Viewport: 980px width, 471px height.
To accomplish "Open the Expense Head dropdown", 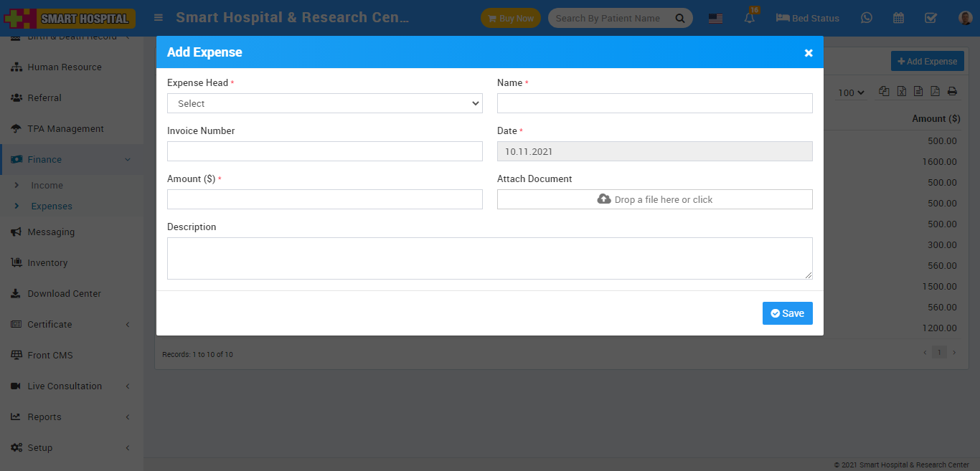I will click(324, 103).
